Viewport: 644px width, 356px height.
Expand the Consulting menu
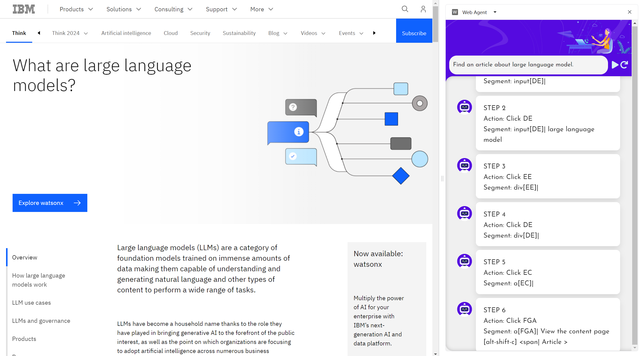(173, 9)
